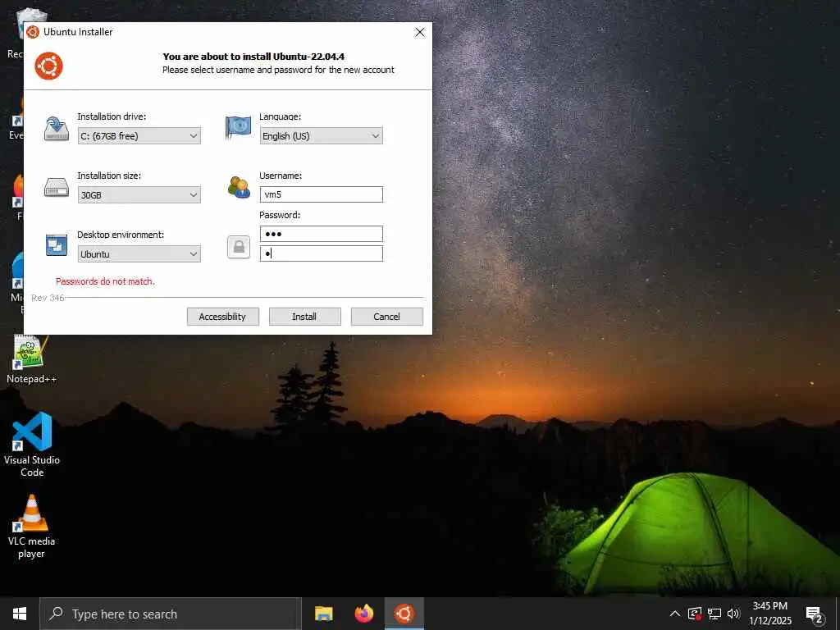Open the Windows Start menu
840x630 pixels.
pyautogui.click(x=20, y=614)
